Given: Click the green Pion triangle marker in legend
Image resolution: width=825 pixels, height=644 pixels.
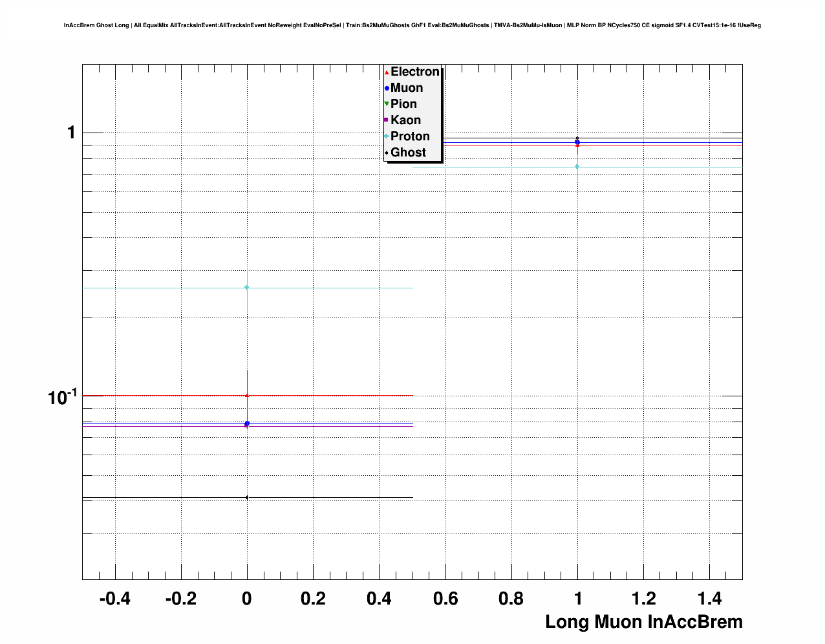Looking at the screenshot, I should (x=387, y=104).
